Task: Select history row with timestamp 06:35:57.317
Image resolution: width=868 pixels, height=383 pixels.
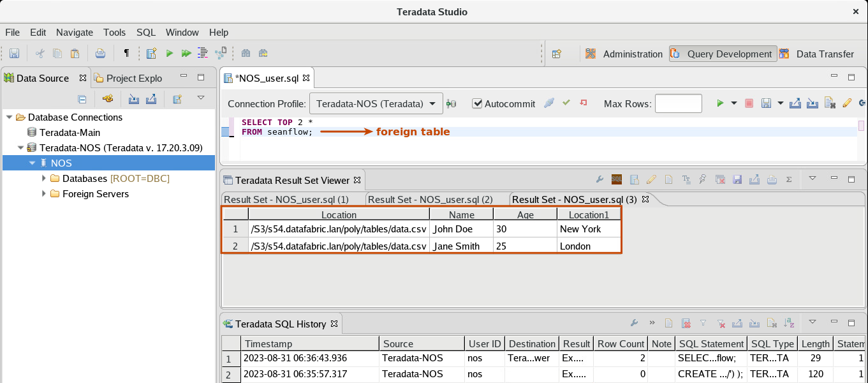Action: pos(545,374)
